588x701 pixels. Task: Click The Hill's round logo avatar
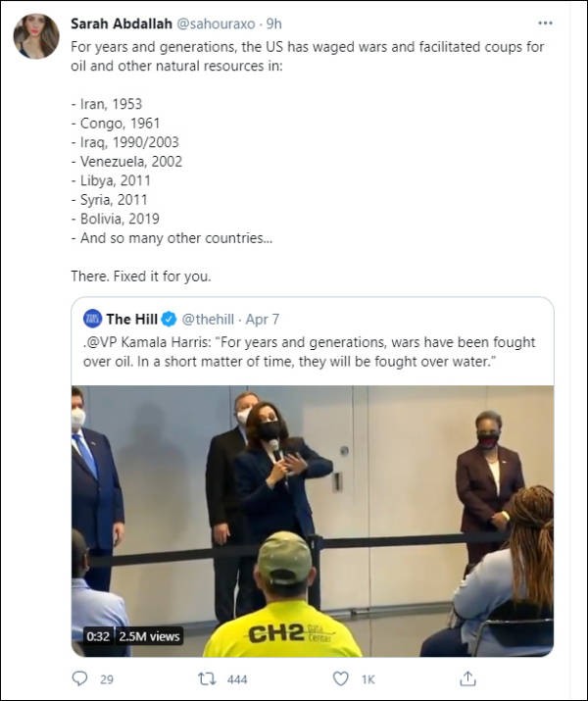click(x=93, y=319)
